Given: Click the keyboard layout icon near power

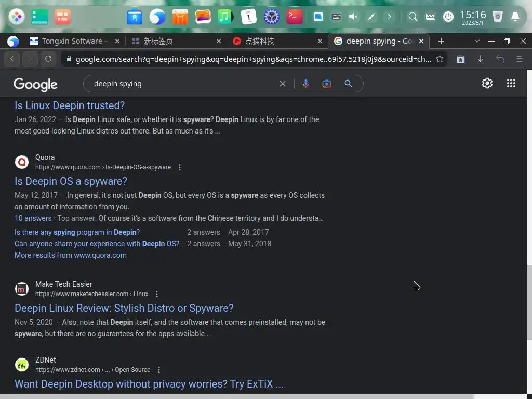Looking at the screenshot, I should pos(431,17).
